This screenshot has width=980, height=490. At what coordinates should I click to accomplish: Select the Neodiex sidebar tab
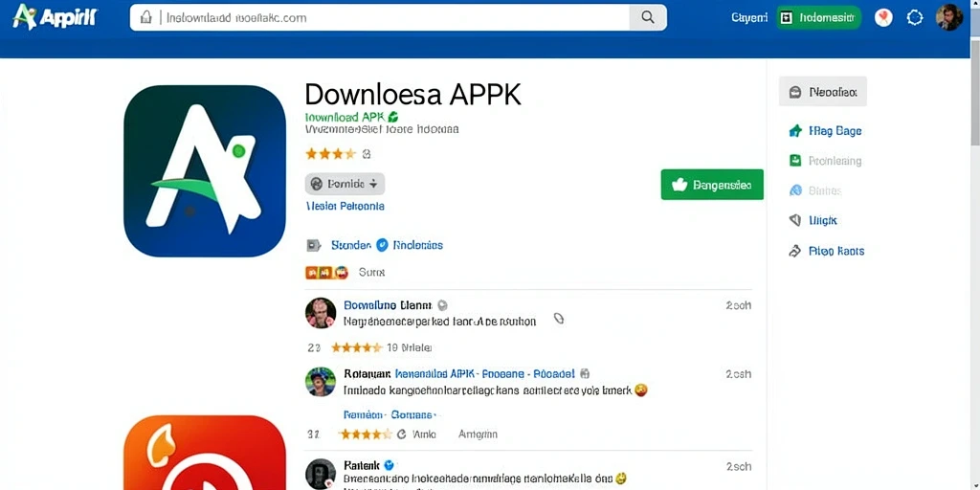coord(822,92)
